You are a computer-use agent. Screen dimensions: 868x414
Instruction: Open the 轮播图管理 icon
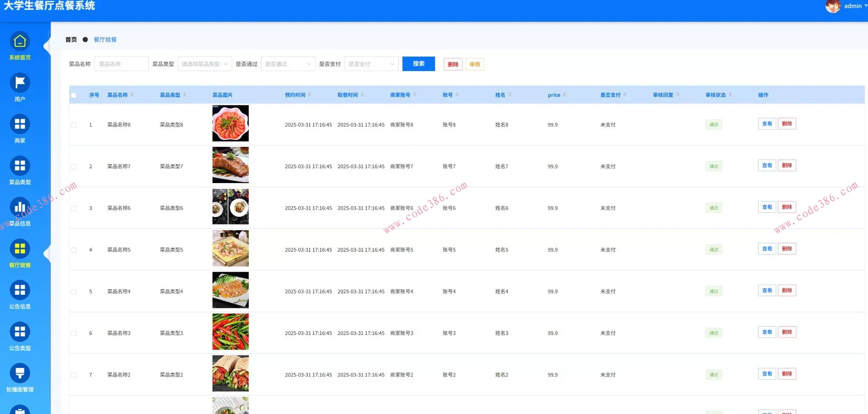click(20, 373)
